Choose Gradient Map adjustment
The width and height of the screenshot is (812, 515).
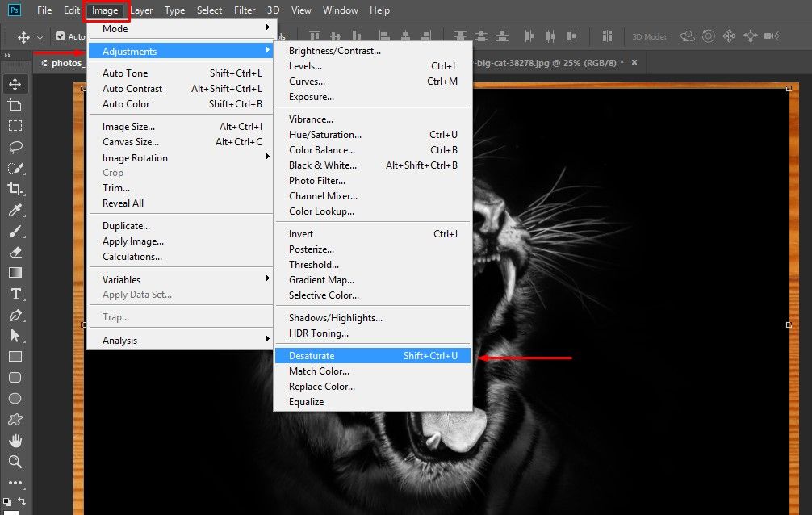point(373,279)
